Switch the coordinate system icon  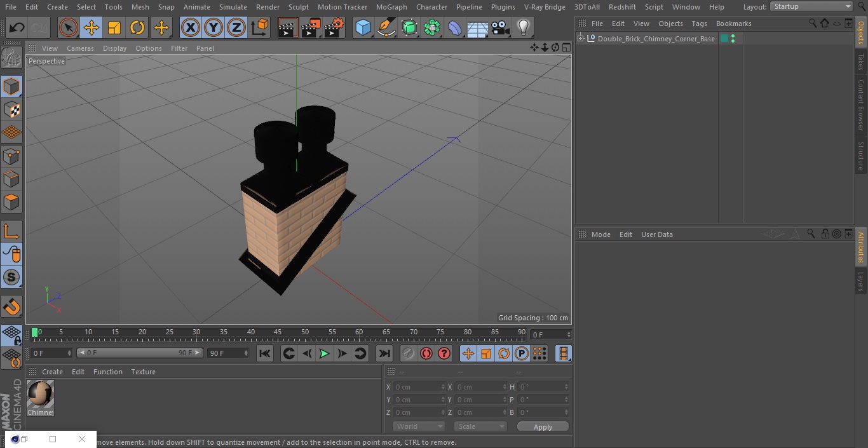pyautogui.click(x=260, y=27)
